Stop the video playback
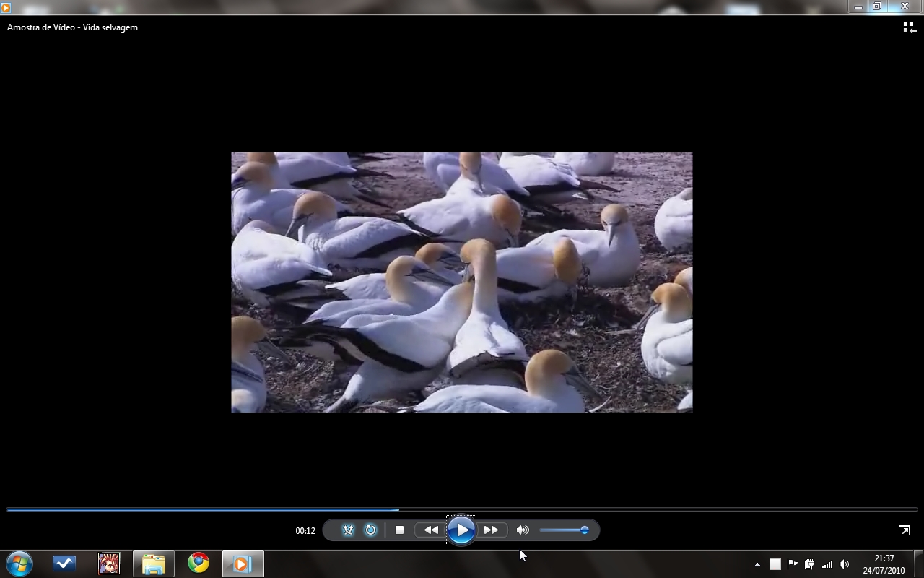 (399, 530)
